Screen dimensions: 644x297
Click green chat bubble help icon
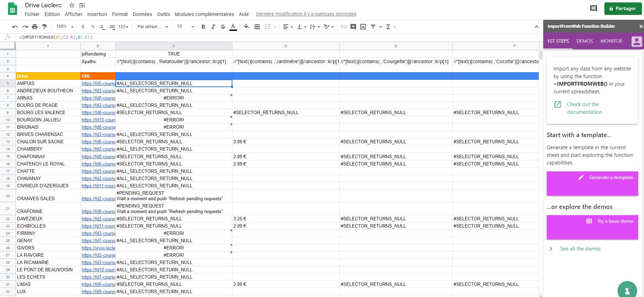click(x=627, y=290)
